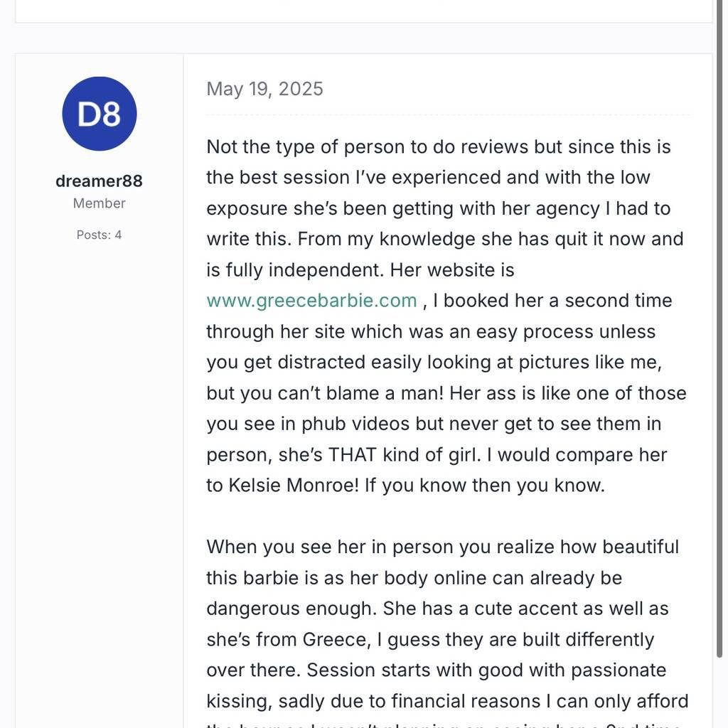Visit the www.greecebarbie.com link
The width and height of the screenshot is (728, 728).
311,301
